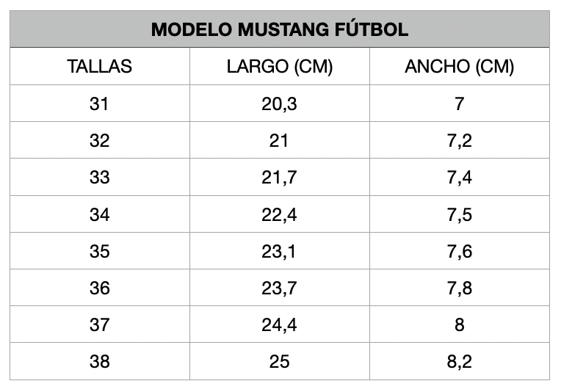The height and width of the screenshot is (392, 561).
Task: Select the 23,1 length cell
Action: [279, 251]
